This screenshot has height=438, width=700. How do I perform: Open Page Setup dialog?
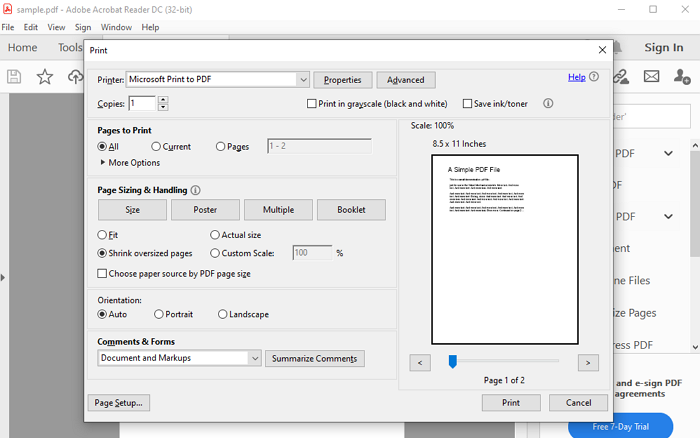pyautogui.click(x=119, y=403)
